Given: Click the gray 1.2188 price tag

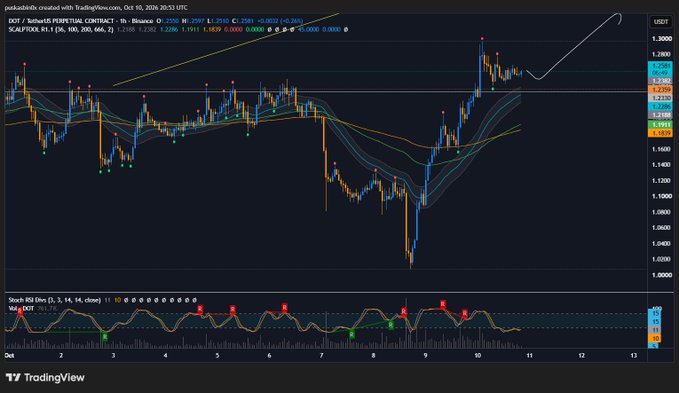Looking at the screenshot, I should coord(661,115).
